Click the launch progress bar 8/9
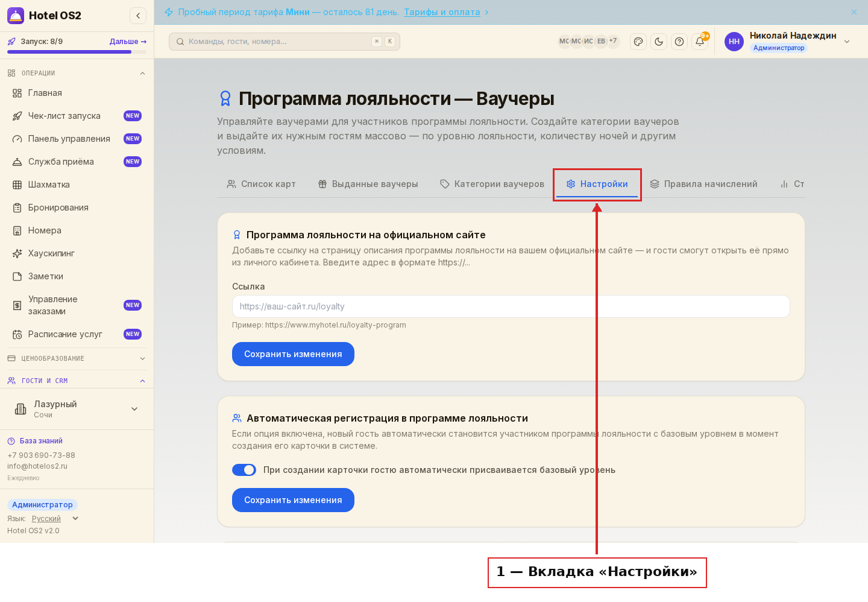868x602 pixels. click(77, 52)
